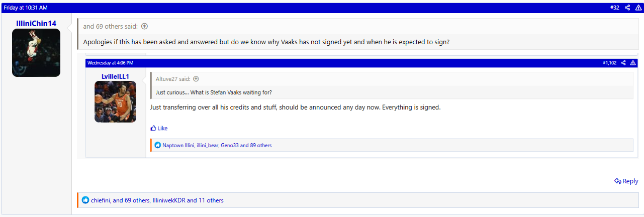Like LvilleILL1's post
This screenshot has width=644, height=217.
(x=159, y=128)
